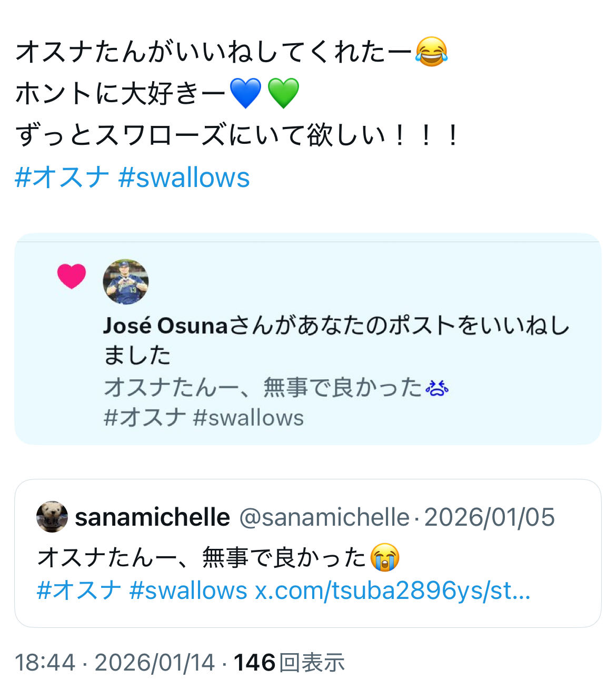
Task: Select the bold sanamichelle display name
Action: pyautogui.click(x=153, y=517)
